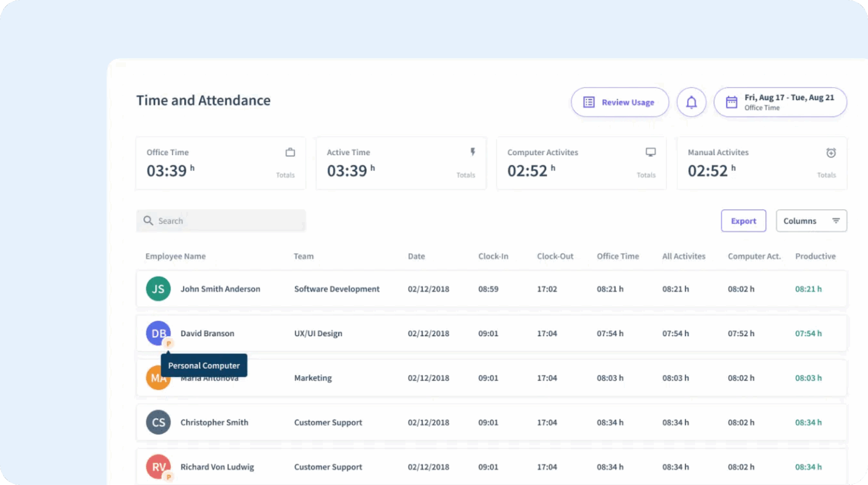Viewport: 868px width, 485px height.
Task: Sort by Clock-Out column header
Action: 555,256
